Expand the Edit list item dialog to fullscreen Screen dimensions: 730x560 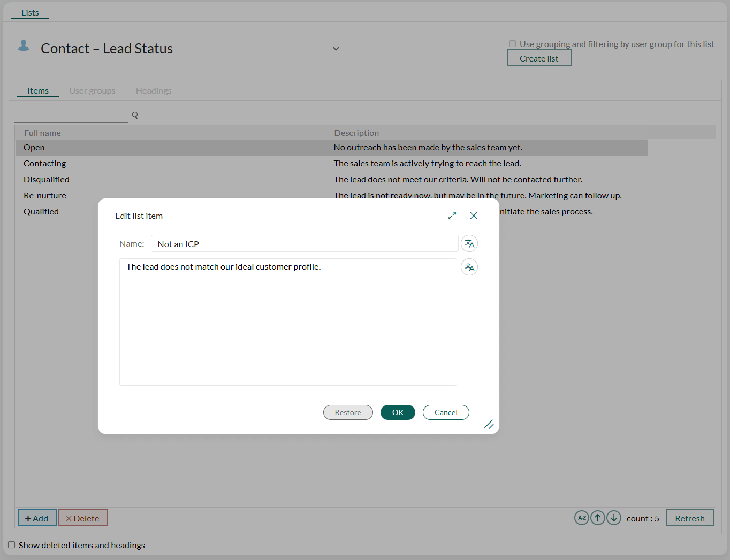(x=452, y=215)
